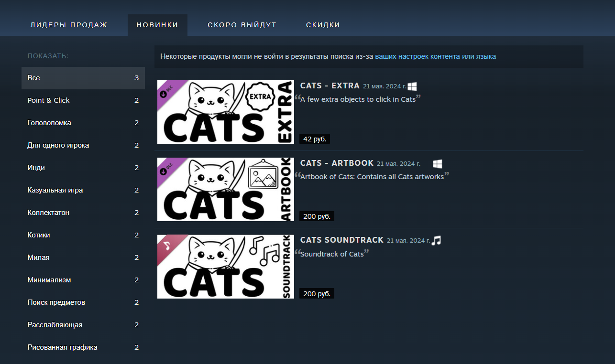The height and width of the screenshot is (364, 615).
Task: Select the Все filter
Action: coord(83,78)
